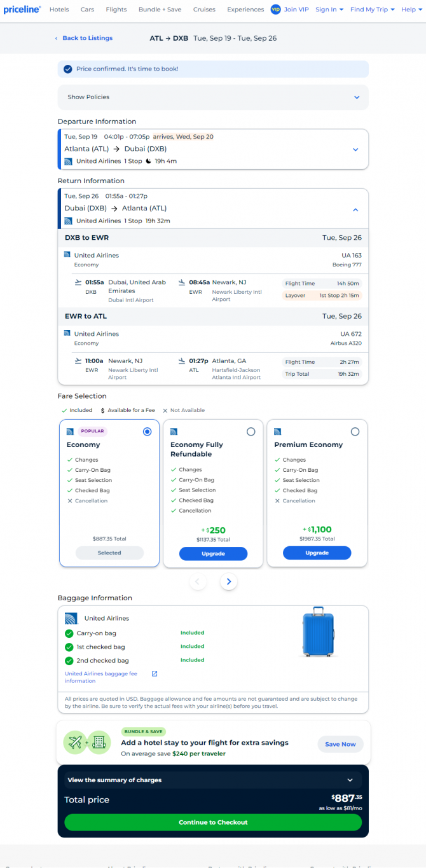The image size is (426, 868).
Task: Click United logo in Baggage Information
Action: pyautogui.click(x=71, y=618)
